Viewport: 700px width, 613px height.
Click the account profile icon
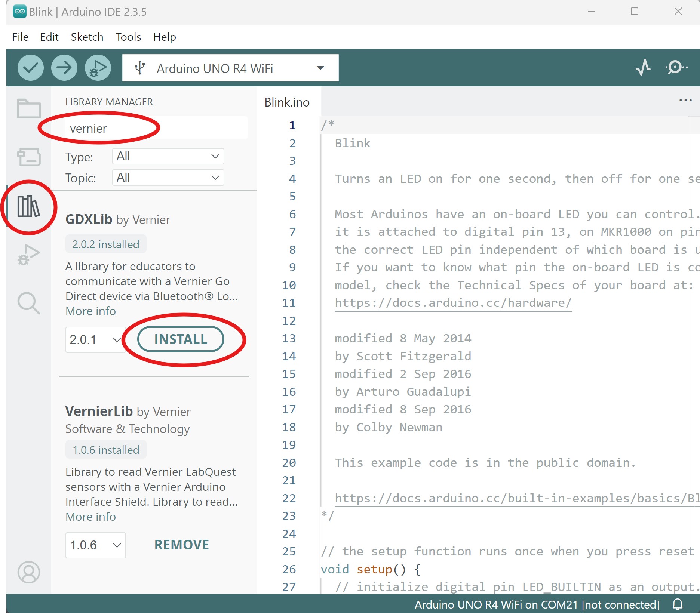tap(29, 572)
